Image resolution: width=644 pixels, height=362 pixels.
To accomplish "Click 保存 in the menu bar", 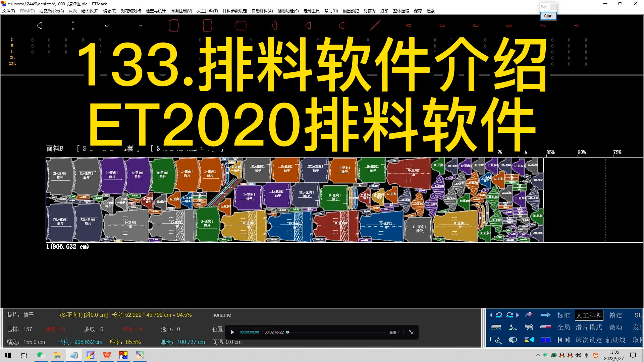I will click(x=418, y=11).
